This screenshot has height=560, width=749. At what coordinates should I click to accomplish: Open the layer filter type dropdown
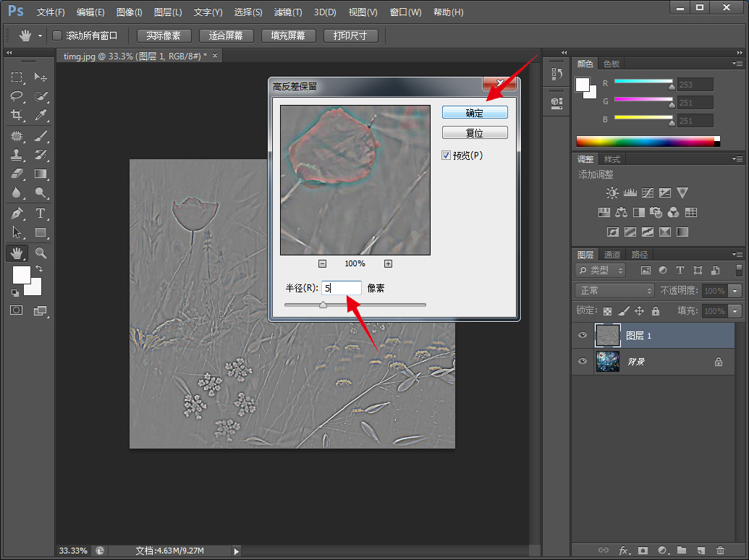coord(601,270)
